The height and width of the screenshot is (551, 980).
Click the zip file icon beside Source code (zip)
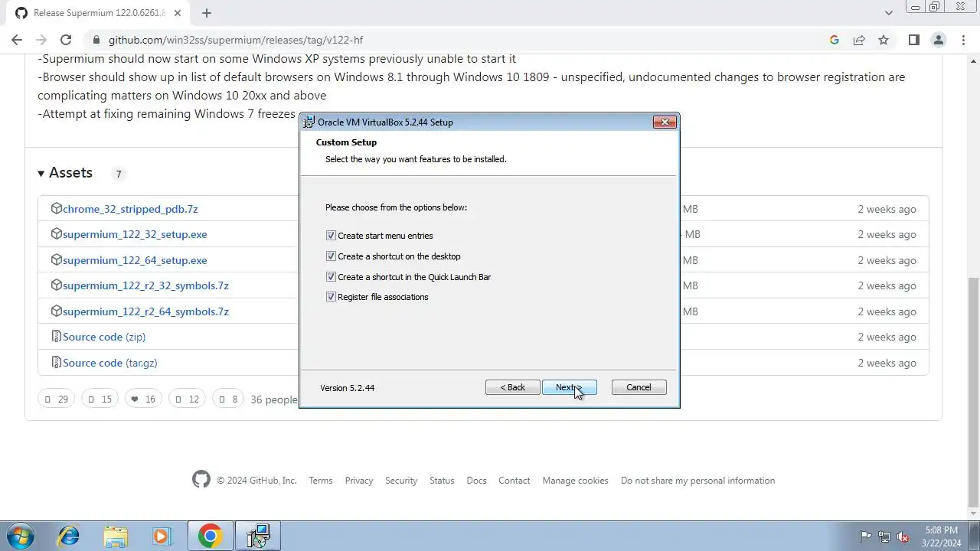coord(56,337)
